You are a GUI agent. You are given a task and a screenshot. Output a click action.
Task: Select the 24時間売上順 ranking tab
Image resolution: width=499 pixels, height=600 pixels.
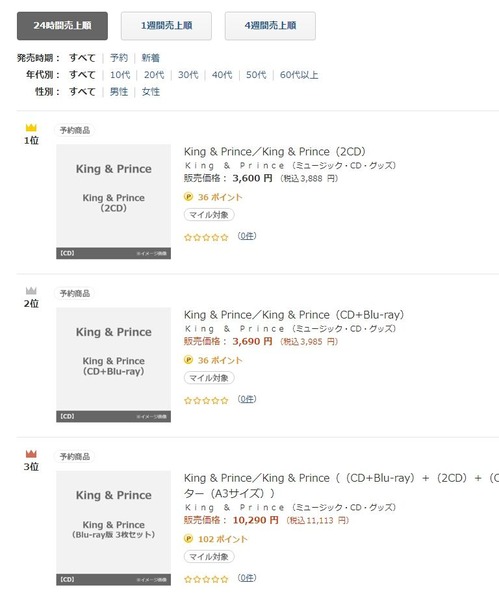pyautogui.click(x=62, y=26)
